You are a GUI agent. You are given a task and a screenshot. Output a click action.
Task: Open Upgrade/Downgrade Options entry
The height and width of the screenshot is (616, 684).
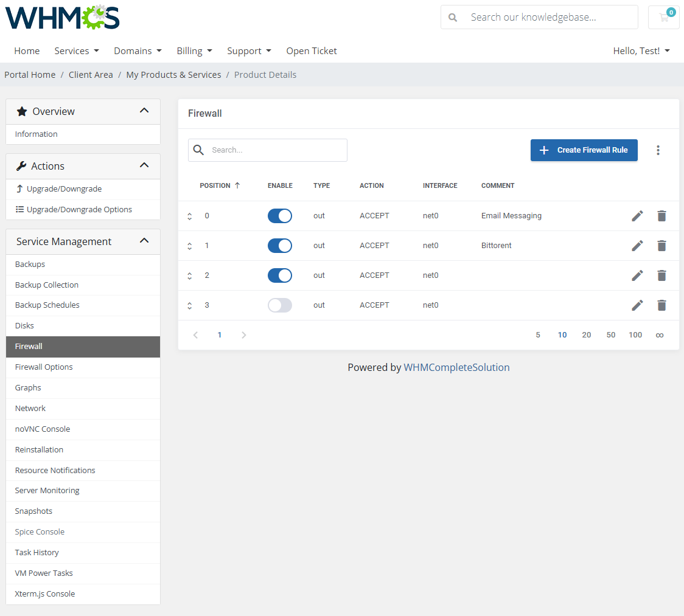(x=83, y=210)
